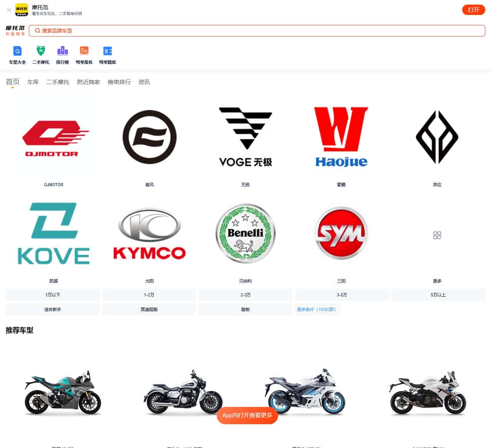The image size is (491, 448).
Task: Choose the 踏板 scooter filter
Action: coord(245,309)
